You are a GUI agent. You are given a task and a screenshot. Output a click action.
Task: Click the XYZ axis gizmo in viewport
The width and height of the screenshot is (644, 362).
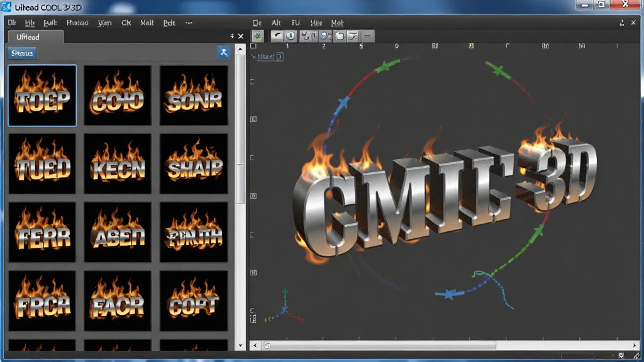point(285,307)
